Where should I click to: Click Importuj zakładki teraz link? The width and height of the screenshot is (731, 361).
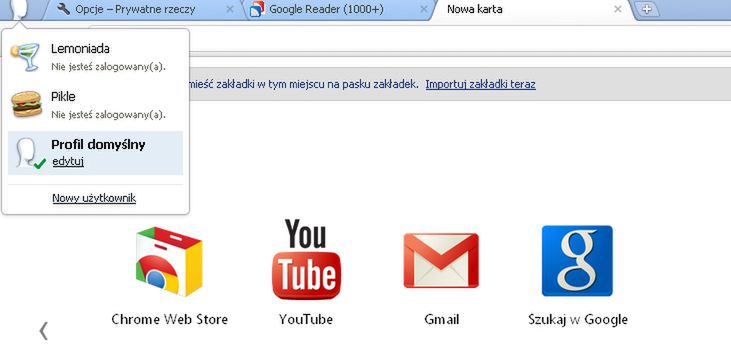coord(481,84)
